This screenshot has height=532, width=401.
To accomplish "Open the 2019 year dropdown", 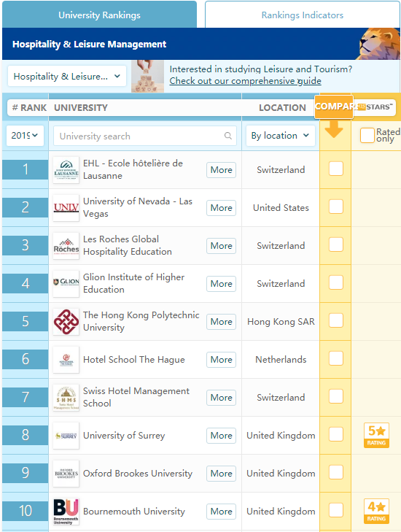I will (25, 136).
